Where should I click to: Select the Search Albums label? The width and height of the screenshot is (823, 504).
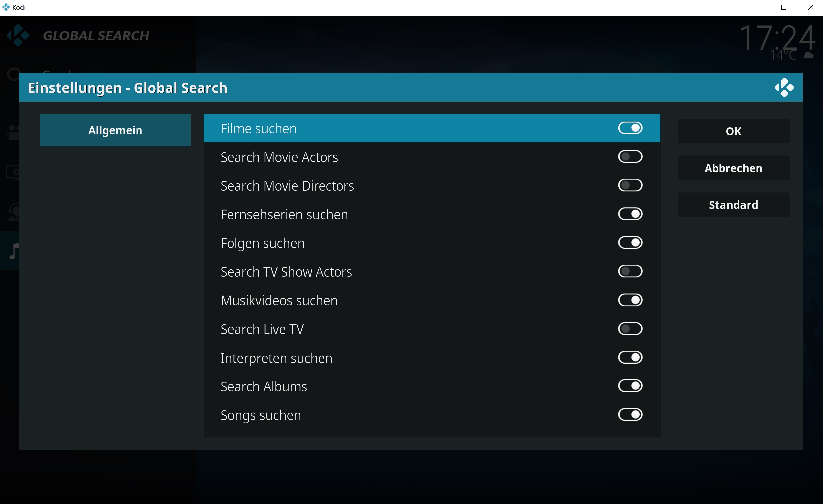tap(264, 387)
